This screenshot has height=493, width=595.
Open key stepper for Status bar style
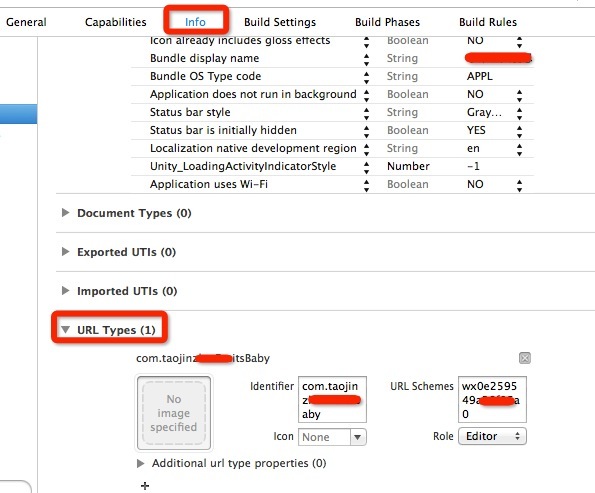point(366,113)
